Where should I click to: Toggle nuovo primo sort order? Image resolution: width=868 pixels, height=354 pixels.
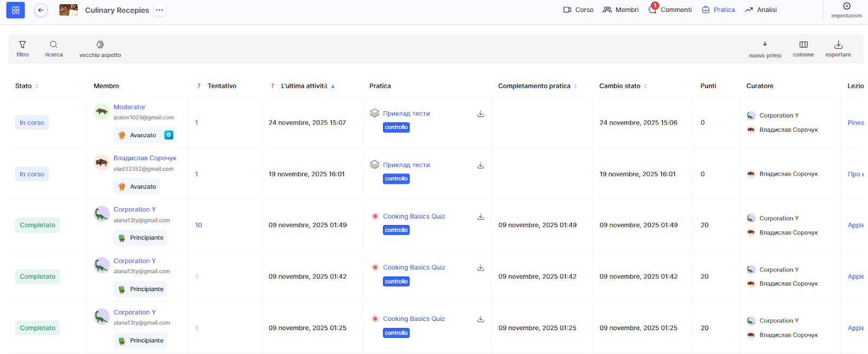[x=764, y=48]
